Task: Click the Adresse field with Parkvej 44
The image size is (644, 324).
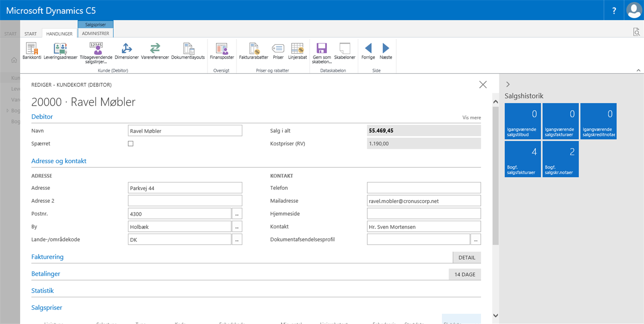Action: point(185,188)
